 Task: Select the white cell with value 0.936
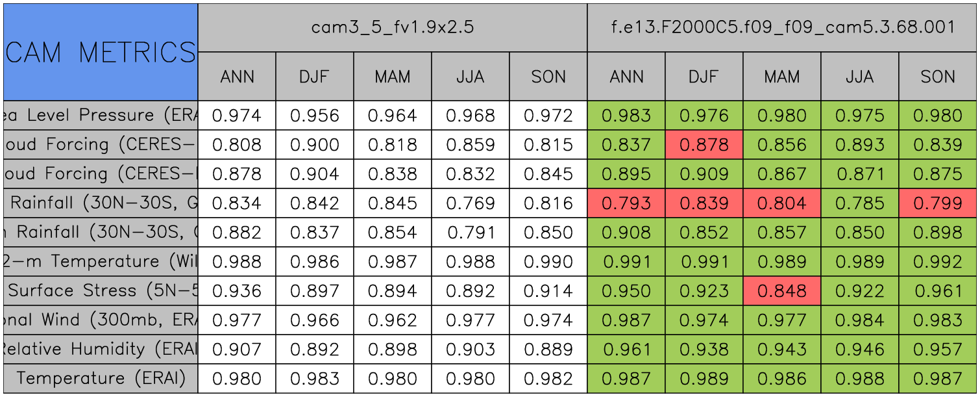pos(237,290)
